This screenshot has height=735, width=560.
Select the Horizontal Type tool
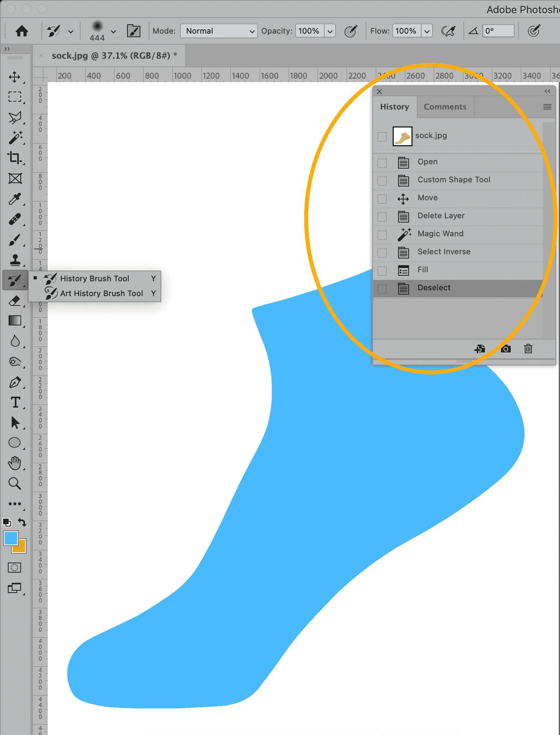click(15, 402)
